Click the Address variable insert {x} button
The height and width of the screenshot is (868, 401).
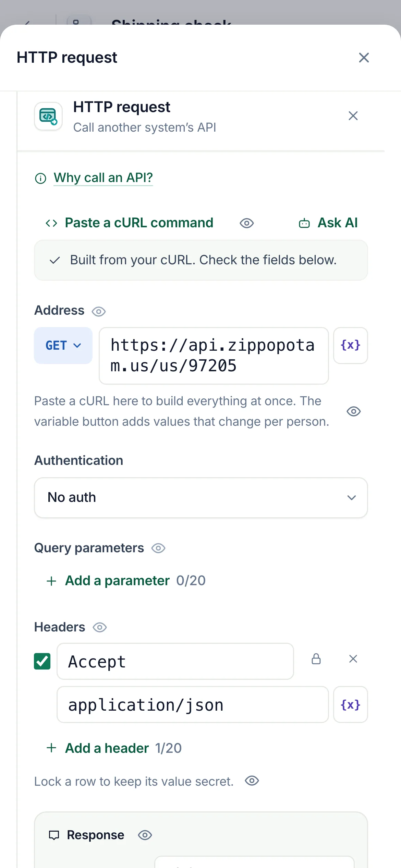click(350, 345)
